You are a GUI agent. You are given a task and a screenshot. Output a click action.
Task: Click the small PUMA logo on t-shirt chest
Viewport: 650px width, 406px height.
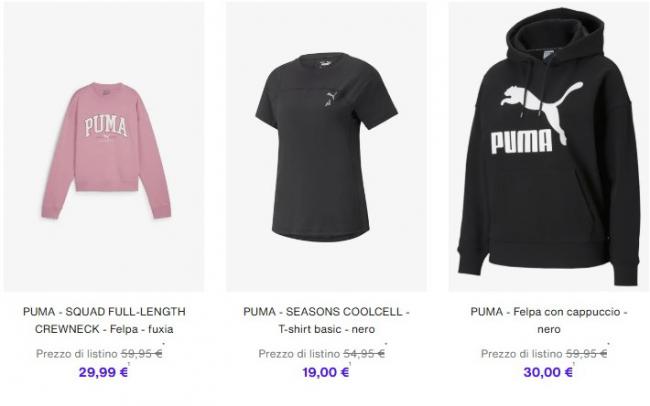pyautogui.click(x=330, y=99)
